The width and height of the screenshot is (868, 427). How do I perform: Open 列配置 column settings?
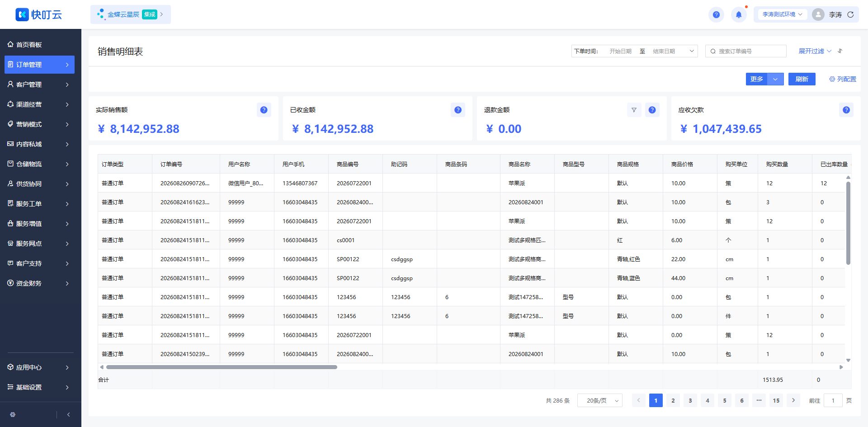tap(842, 79)
